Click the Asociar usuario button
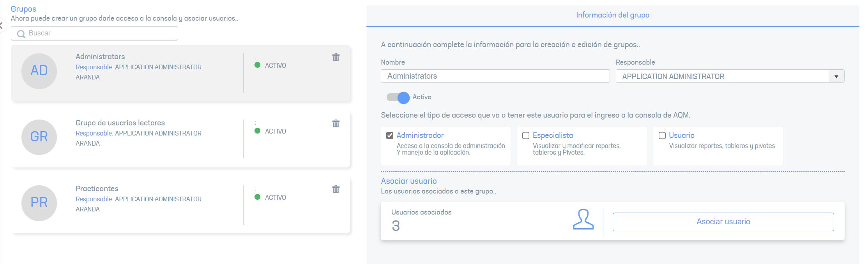This screenshot has height=264, width=868. tap(723, 222)
